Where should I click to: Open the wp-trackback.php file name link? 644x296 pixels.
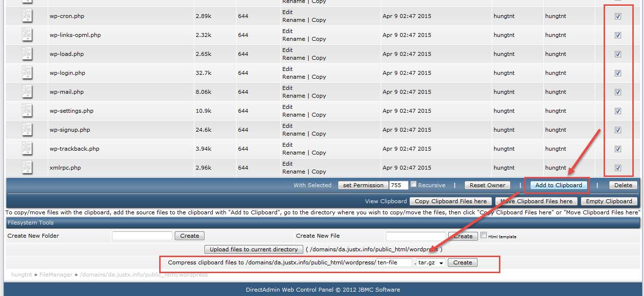pos(74,149)
